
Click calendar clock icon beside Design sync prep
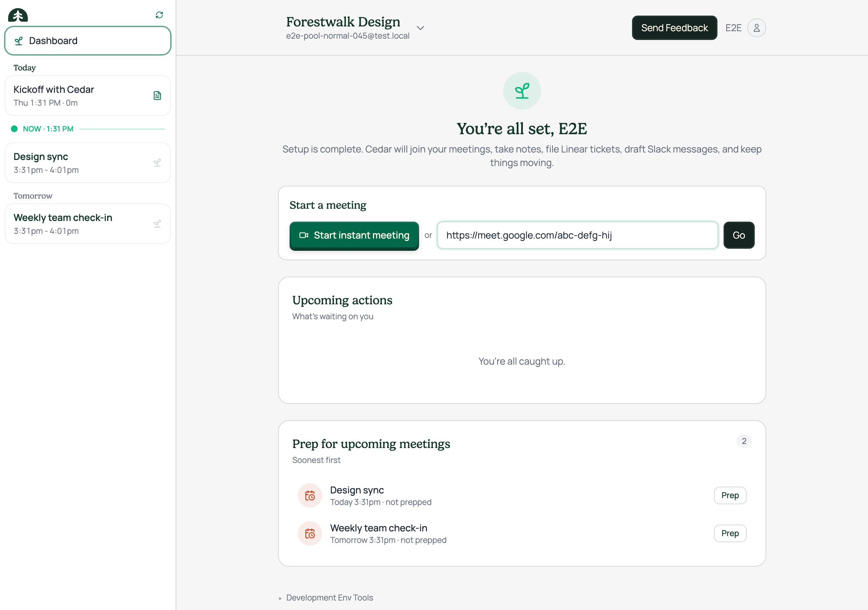[310, 495]
